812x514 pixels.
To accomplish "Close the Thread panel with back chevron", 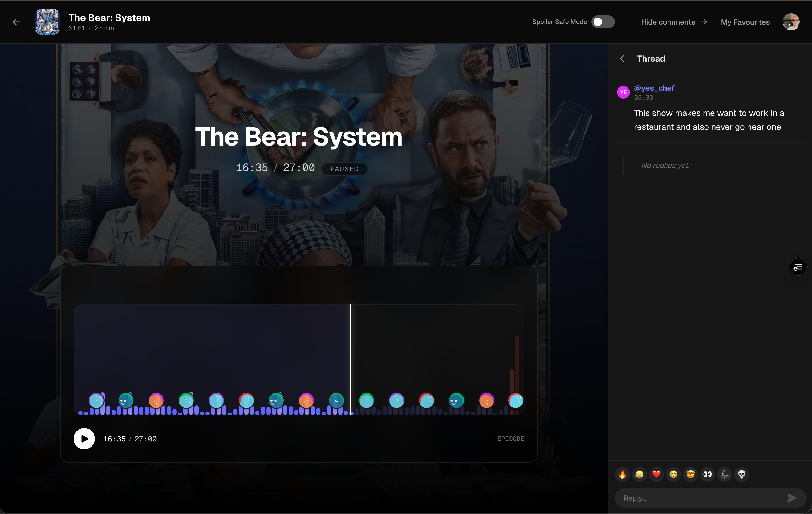I will 622,59.
